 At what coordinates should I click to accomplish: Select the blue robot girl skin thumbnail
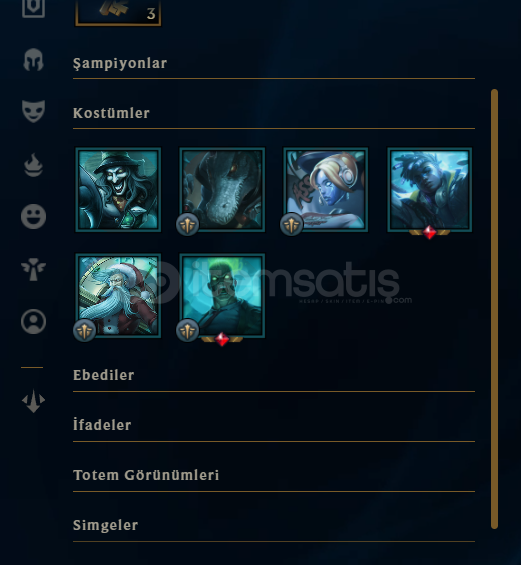(x=326, y=190)
